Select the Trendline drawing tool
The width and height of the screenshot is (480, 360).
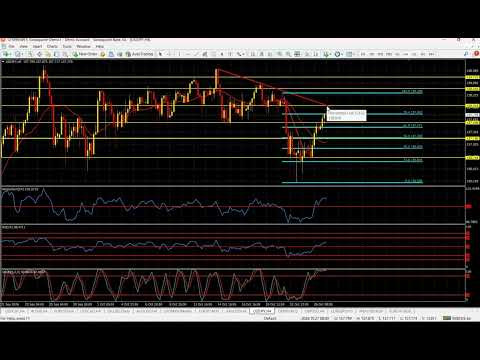pos(197,54)
